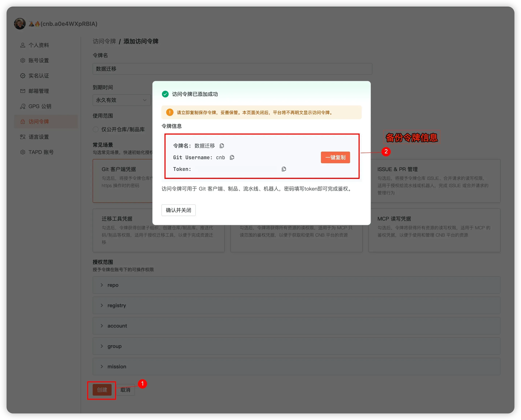Viewport: 521px width, 420px height.
Task: Copy the token name 数据迁移
Action: 222,146
